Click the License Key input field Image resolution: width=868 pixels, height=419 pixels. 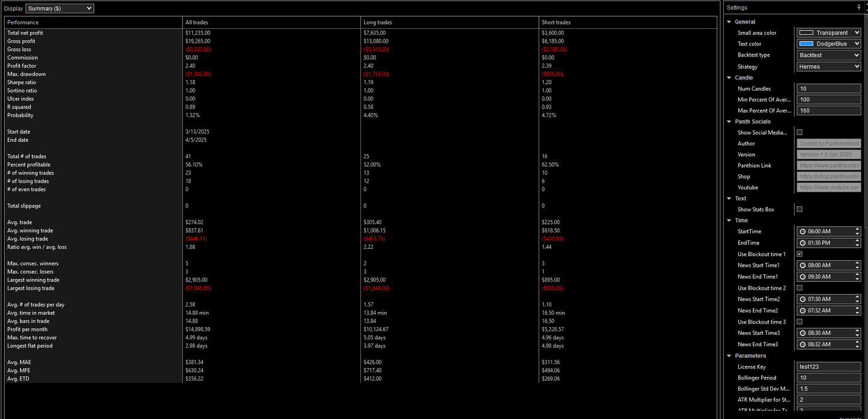[828, 367]
